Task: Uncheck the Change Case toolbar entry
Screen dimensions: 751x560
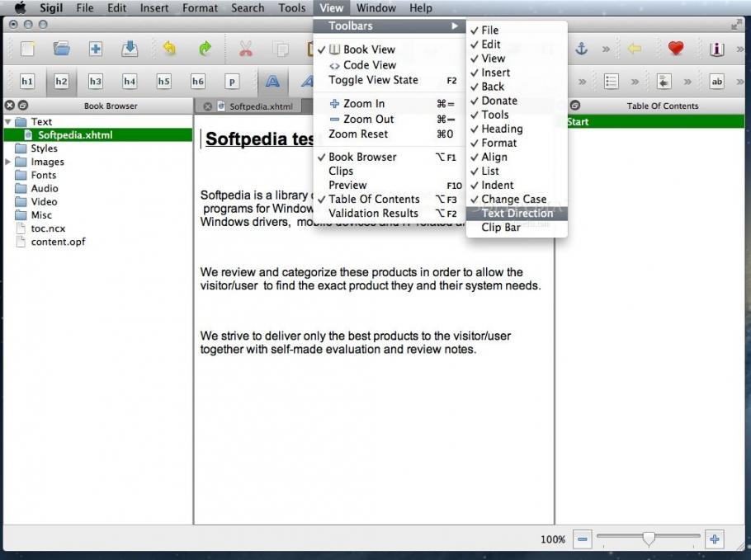Action: [517, 199]
